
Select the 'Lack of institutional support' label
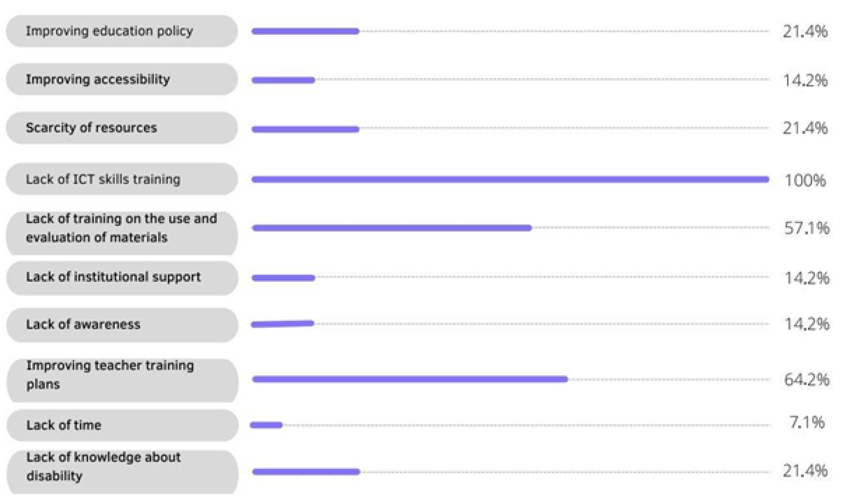[x=113, y=277]
